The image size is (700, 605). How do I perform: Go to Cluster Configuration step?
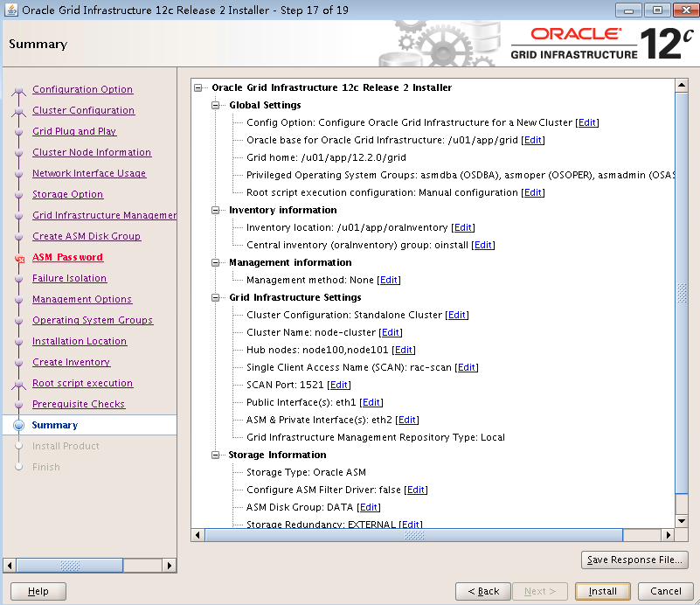pos(84,110)
